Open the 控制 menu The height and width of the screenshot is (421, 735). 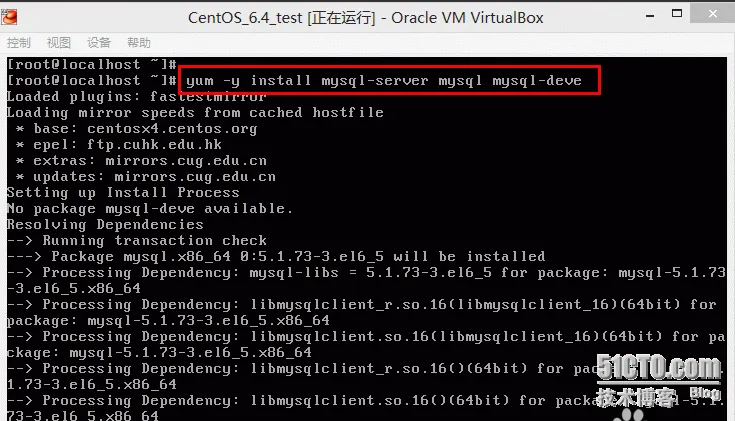19,43
